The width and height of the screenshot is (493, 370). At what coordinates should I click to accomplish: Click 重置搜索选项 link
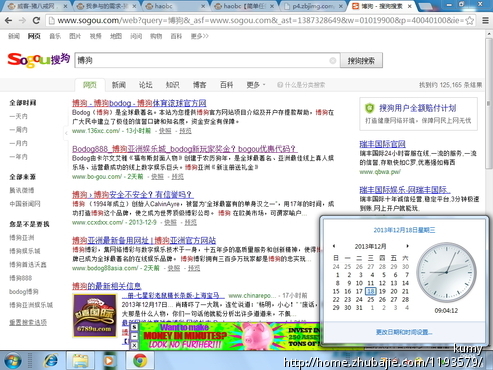(x=28, y=322)
